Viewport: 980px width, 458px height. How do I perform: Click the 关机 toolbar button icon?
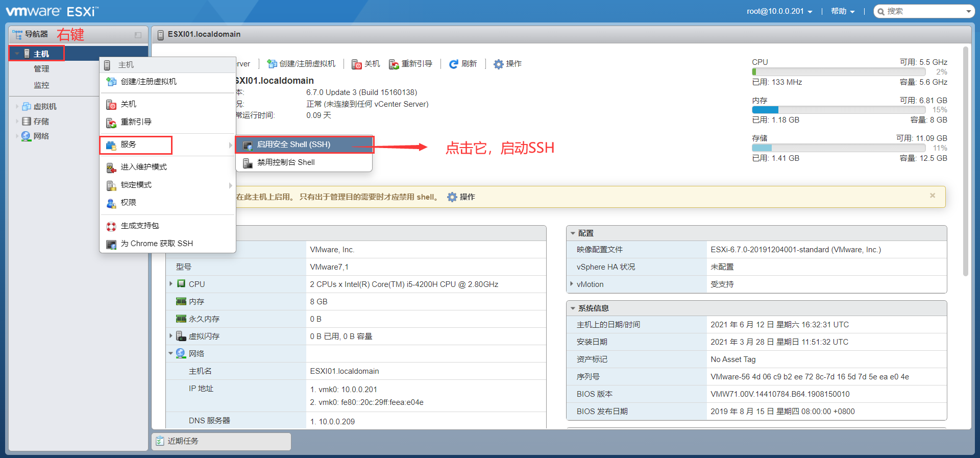point(357,64)
